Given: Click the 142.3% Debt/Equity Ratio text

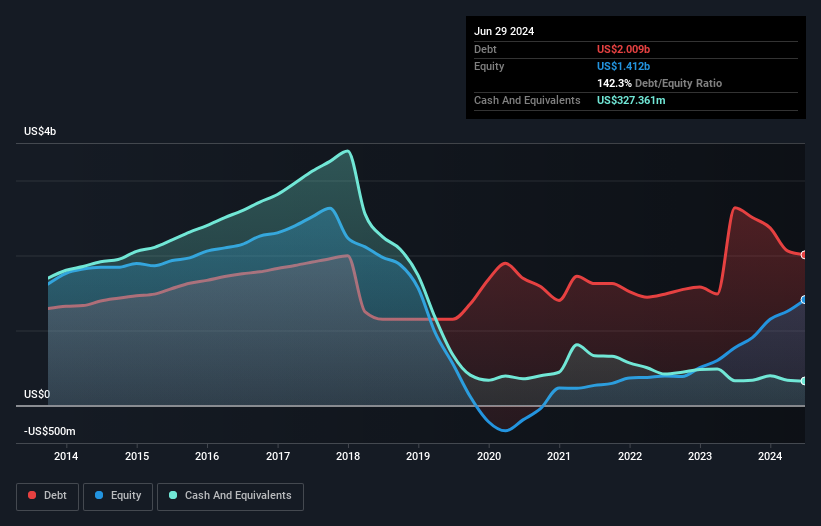Looking at the screenshot, I should click(659, 83).
